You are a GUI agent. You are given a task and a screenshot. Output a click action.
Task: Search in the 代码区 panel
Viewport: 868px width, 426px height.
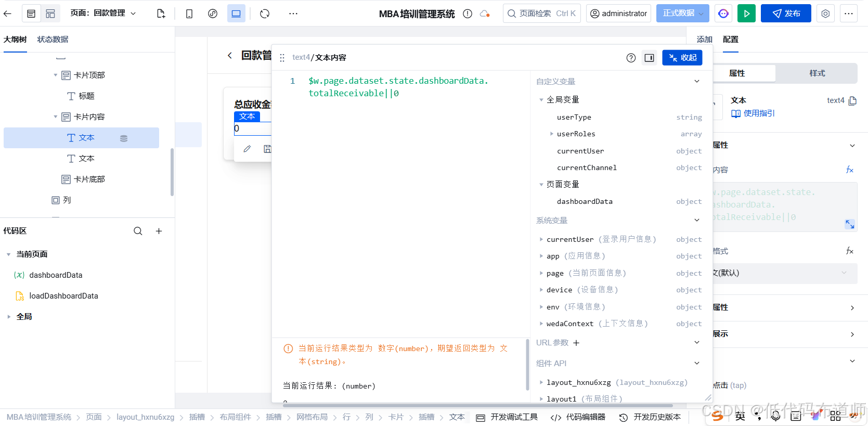click(x=138, y=231)
